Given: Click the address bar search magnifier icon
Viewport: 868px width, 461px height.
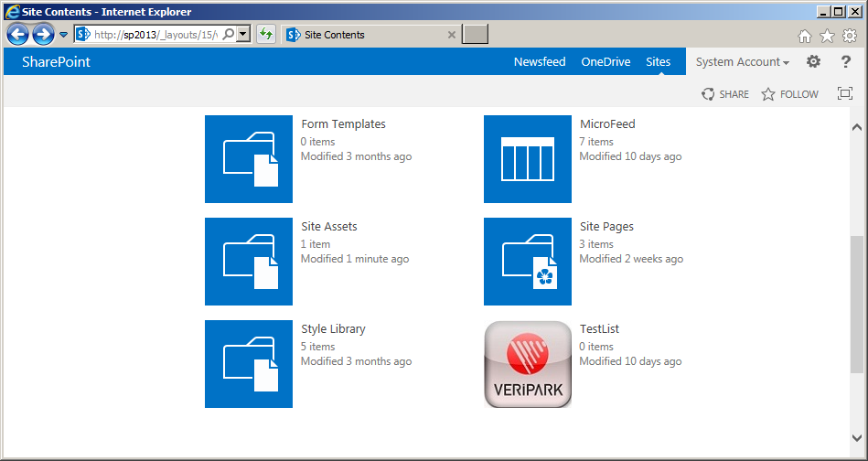Looking at the screenshot, I should pyautogui.click(x=229, y=35).
